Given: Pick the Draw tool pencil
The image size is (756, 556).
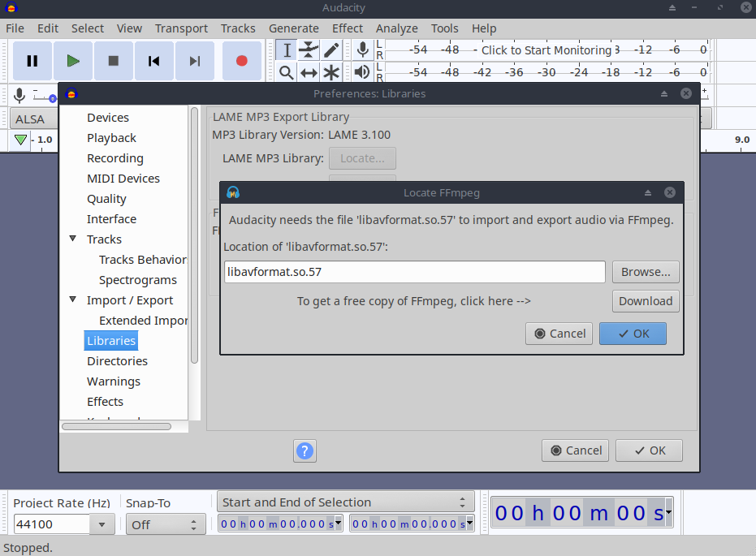Looking at the screenshot, I should pyautogui.click(x=331, y=50).
